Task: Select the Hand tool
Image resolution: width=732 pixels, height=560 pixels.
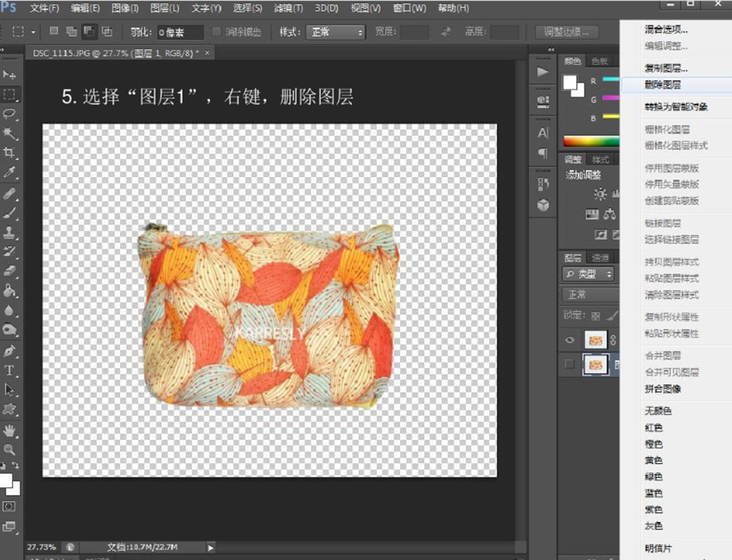Action: click(x=10, y=430)
